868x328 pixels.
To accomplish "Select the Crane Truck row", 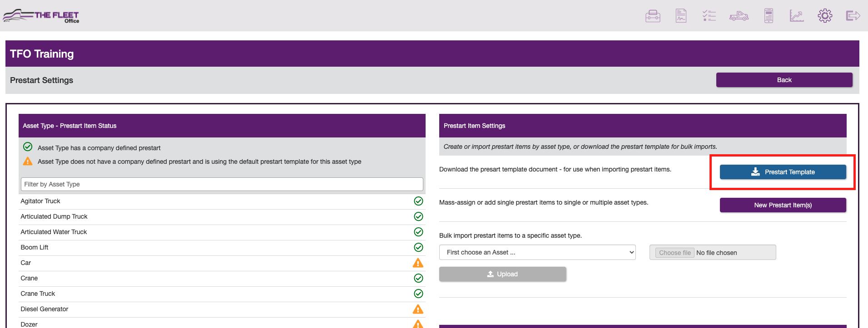I will click(222, 294).
